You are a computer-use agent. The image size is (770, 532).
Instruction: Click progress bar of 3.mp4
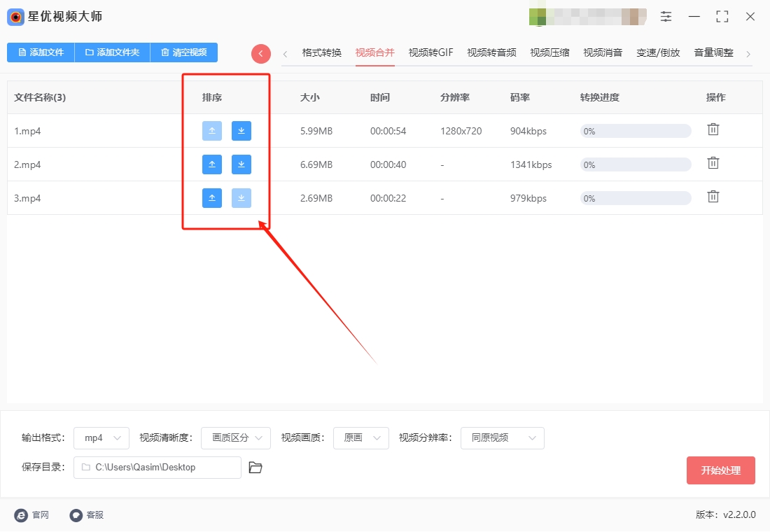click(x=636, y=199)
